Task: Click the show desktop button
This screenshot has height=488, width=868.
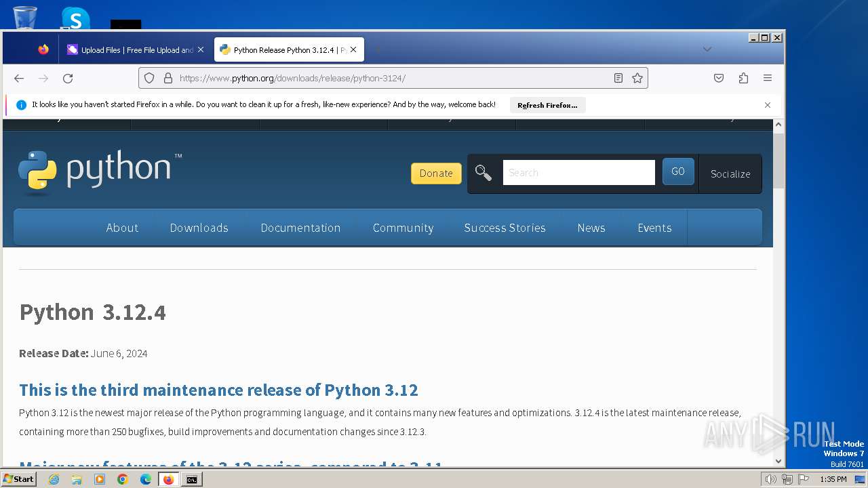Action: click(860, 479)
